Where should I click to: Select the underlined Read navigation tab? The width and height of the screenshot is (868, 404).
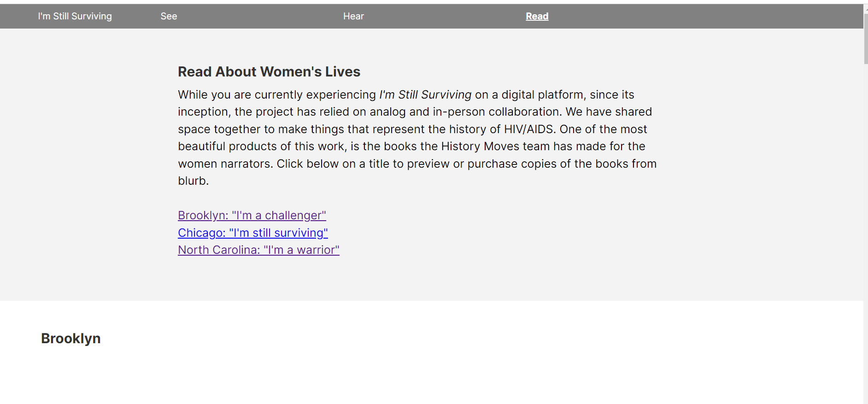(537, 16)
